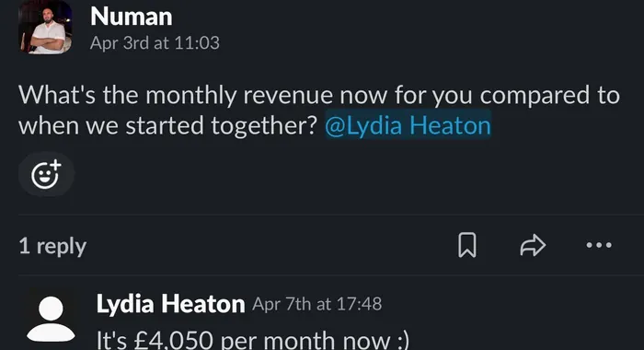Open Lydia Heaton's default avatar
This screenshot has width=644, height=350.
coord(51,319)
